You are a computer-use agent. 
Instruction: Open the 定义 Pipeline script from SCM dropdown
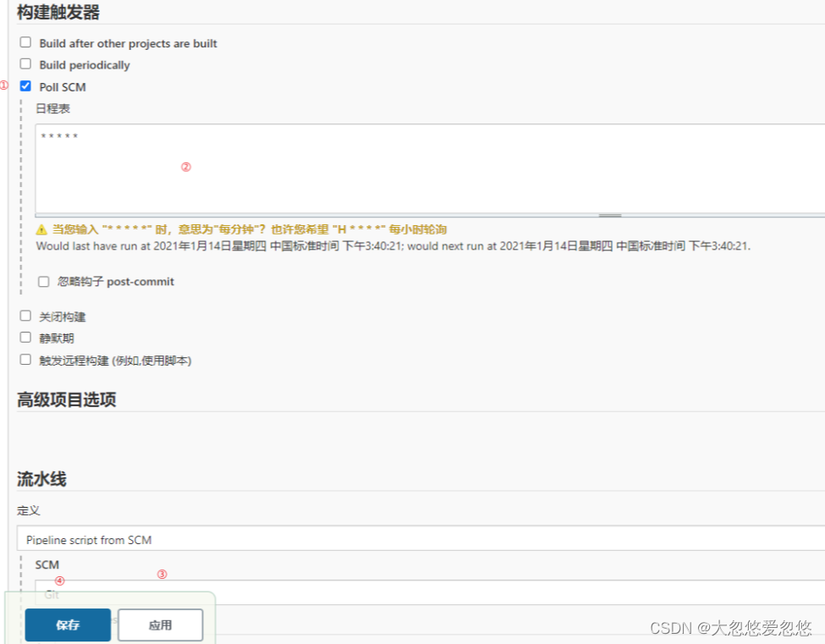(421, 538)
